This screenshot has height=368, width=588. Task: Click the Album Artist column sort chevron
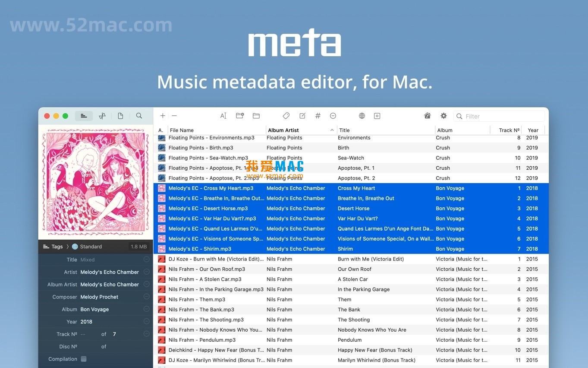click(x=331, y=130)
